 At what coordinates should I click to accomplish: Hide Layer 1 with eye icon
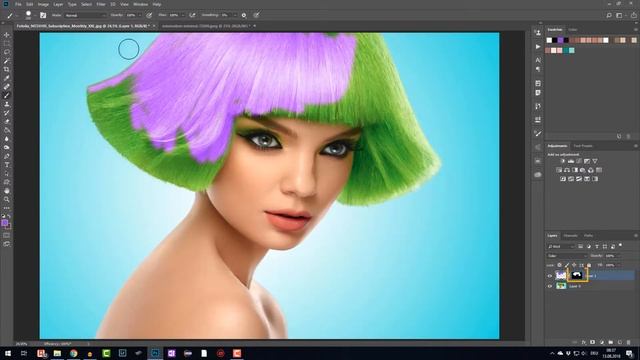(x=549, y=276)
